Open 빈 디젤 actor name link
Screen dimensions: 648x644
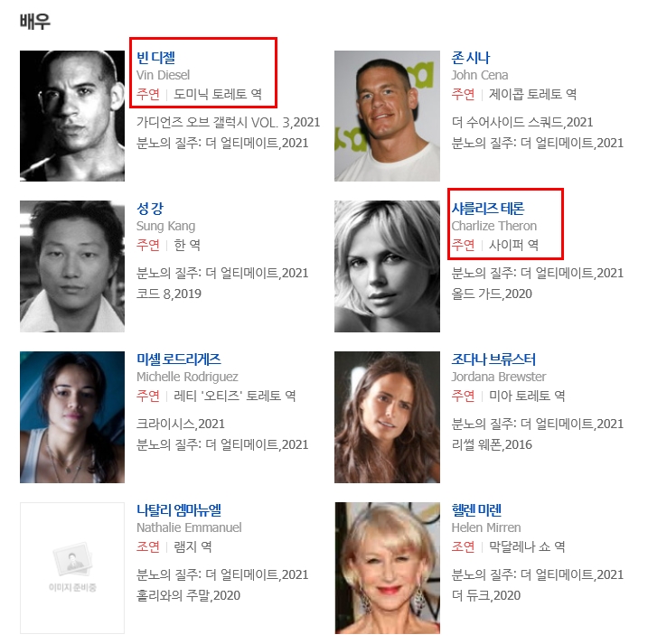pos(155,57)
